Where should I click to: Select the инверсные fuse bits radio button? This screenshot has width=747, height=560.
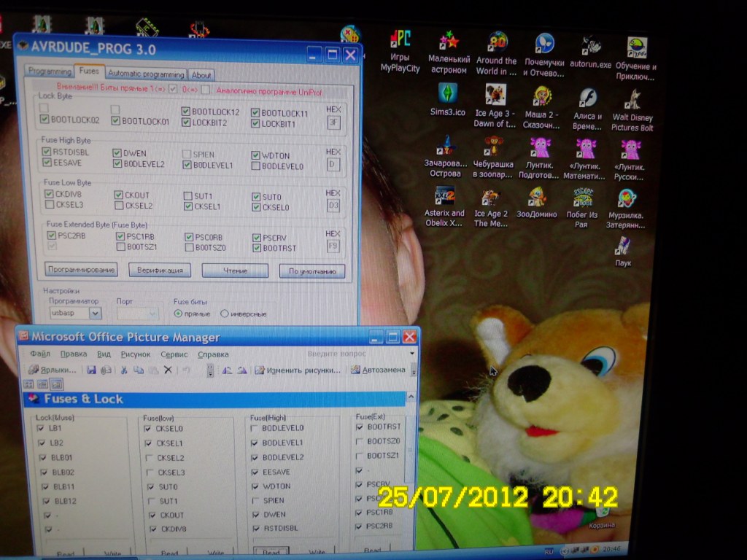[x=225, y=314]
